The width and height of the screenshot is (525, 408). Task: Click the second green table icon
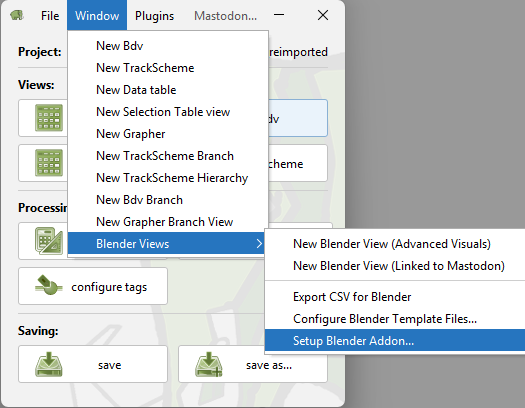pos(49,163)
